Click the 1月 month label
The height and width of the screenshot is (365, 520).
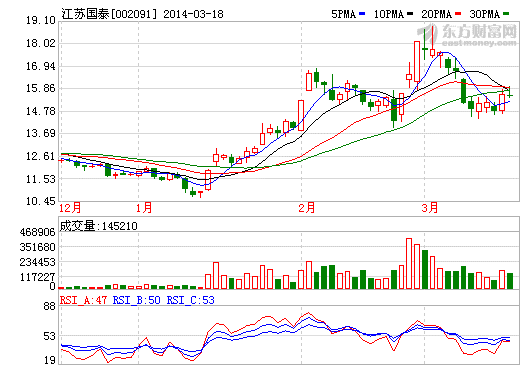click(x=144, y=208)
